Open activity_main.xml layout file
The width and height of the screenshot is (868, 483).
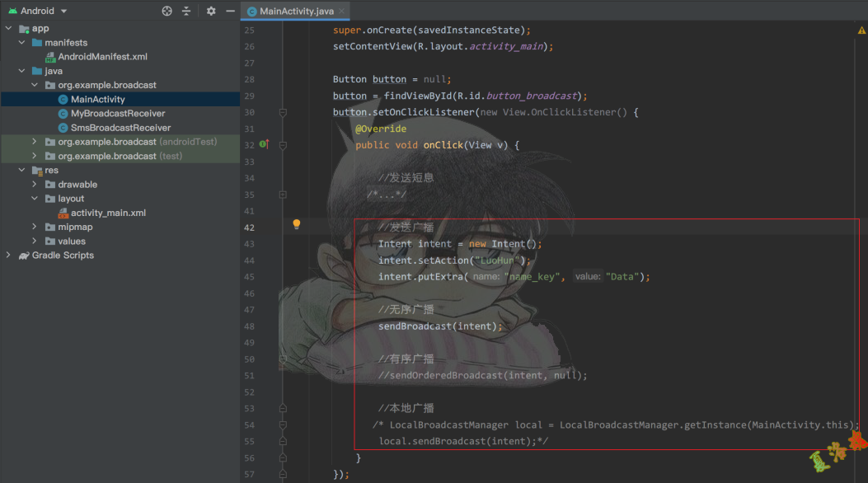[108, 213]
